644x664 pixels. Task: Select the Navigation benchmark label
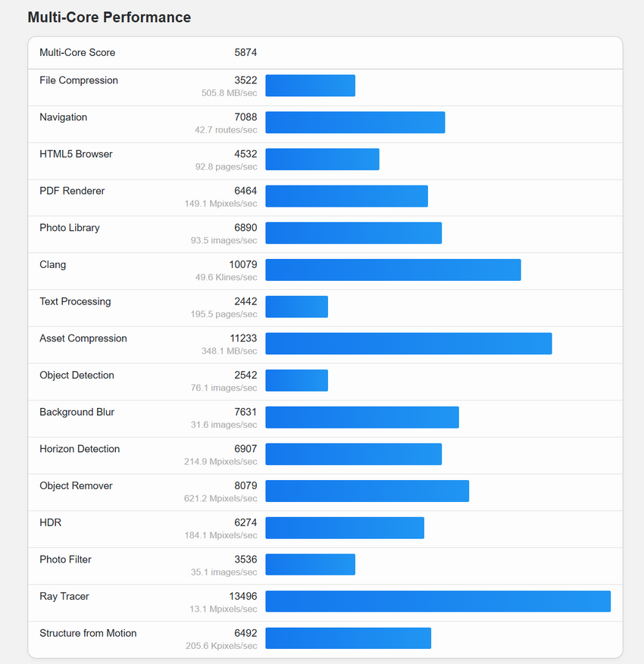click(64, 117)
